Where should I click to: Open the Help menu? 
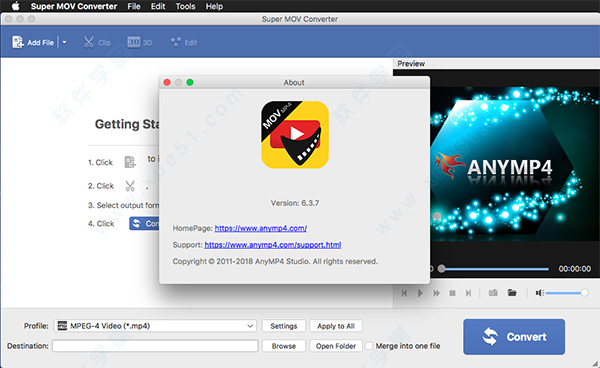point(214,6)
